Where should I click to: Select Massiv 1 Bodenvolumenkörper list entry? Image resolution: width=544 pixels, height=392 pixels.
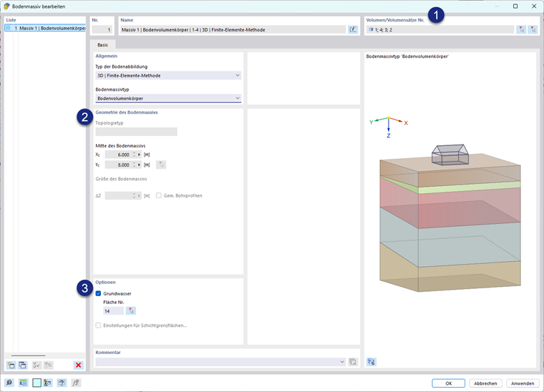coord(45,28)
